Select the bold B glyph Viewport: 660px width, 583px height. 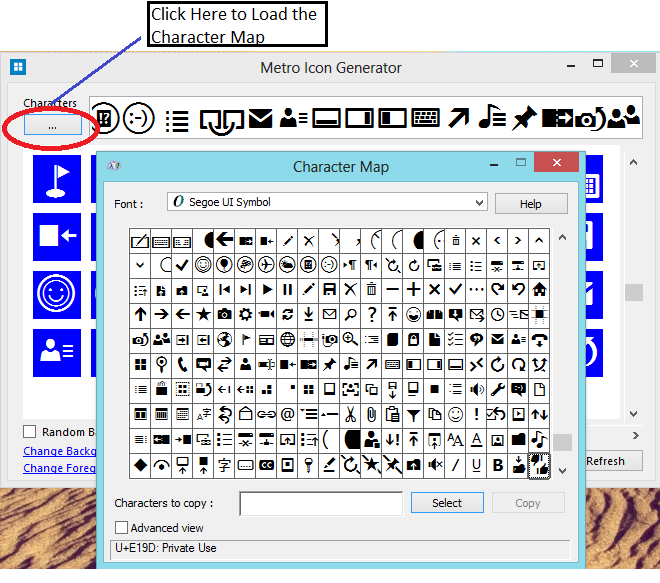point(498,465)
